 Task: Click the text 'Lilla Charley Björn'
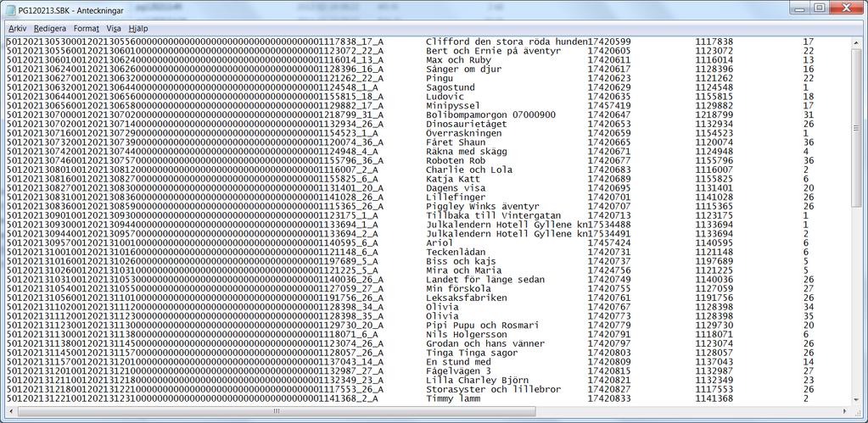coord(477,381)
